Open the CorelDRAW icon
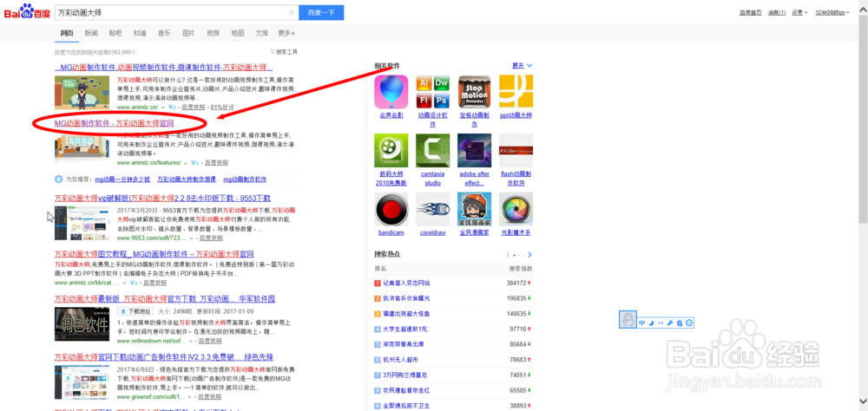The height and width of the screenshot is (411, 868). pyautogui.click(x=433, y=209)
